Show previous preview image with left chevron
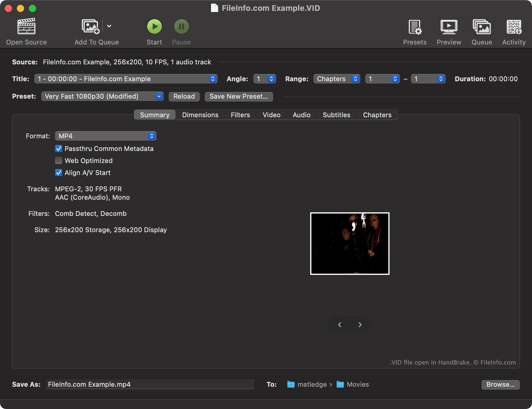Image resolution: width=532 pixels, height=409 pixels. pos(340,324)
